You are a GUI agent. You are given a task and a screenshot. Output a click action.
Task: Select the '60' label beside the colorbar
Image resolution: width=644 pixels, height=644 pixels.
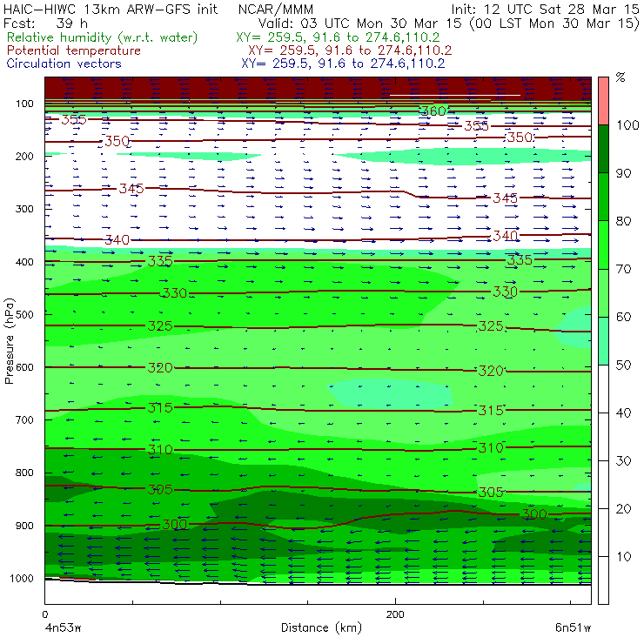(623, 317)
